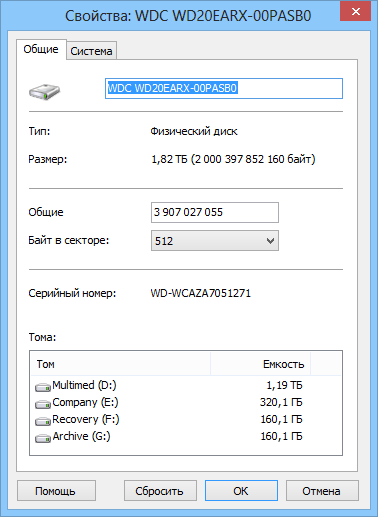Click the hard disk icon beside name field
The width and height of the screenshot is (378, 517).
tap(44, 92)
